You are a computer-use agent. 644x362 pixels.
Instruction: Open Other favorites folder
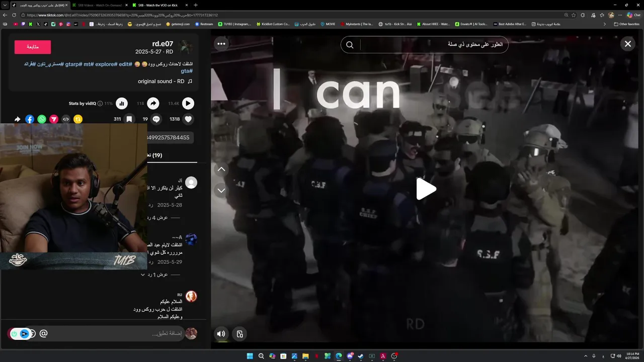626,24
